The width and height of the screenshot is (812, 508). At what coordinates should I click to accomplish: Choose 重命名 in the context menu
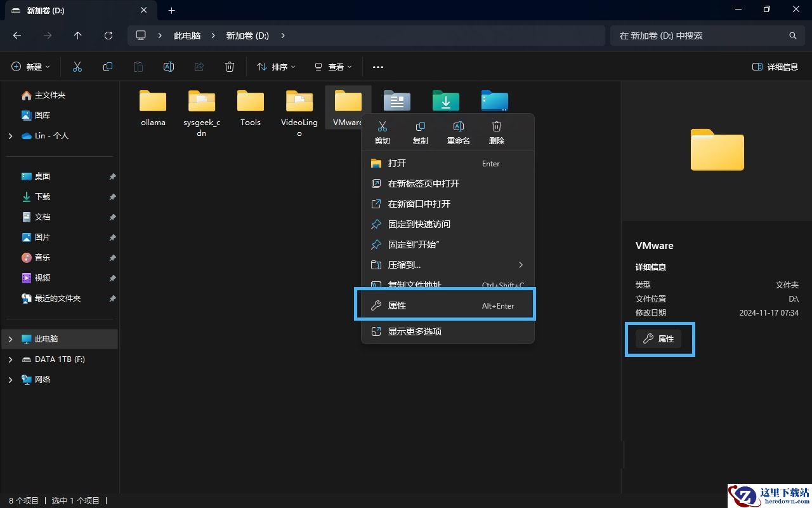click(x=459, y=133)
